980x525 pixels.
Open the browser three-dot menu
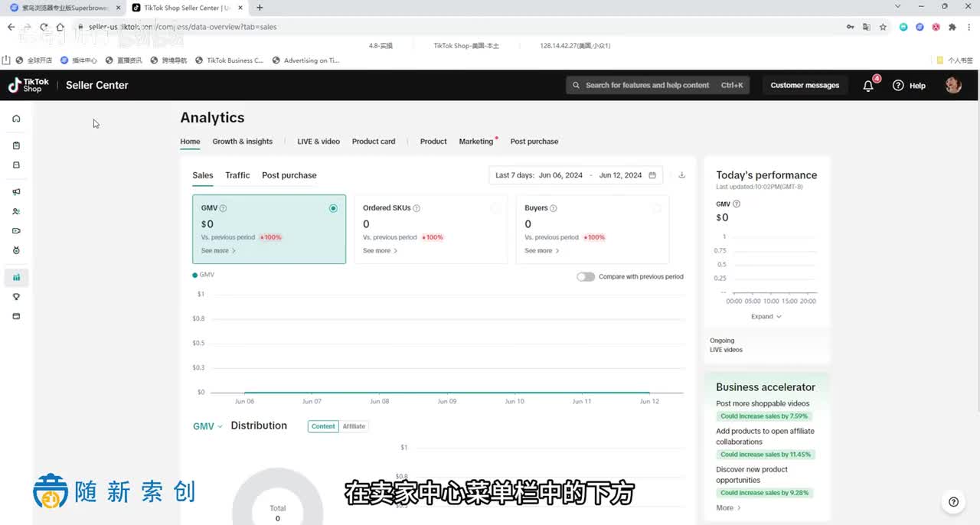(x=969, y=27)
